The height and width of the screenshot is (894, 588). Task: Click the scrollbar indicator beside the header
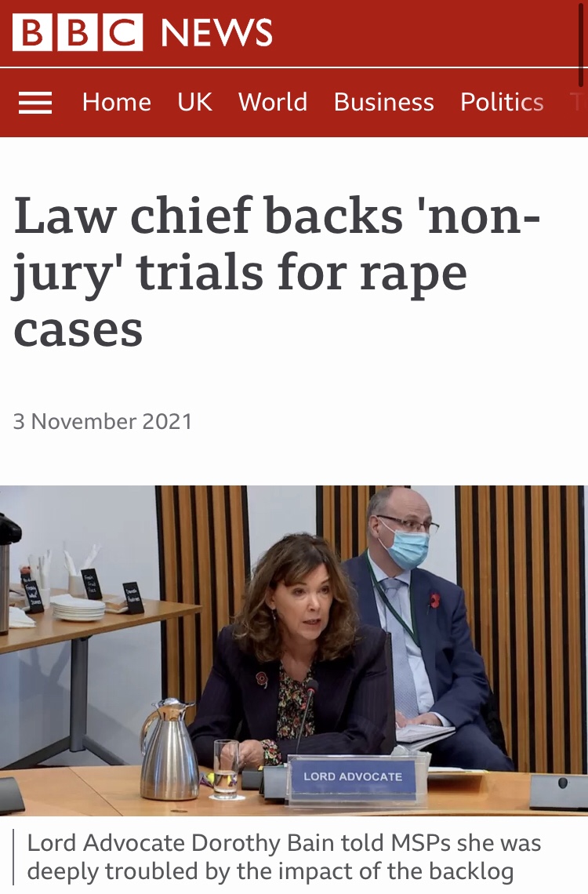point(581,43)
